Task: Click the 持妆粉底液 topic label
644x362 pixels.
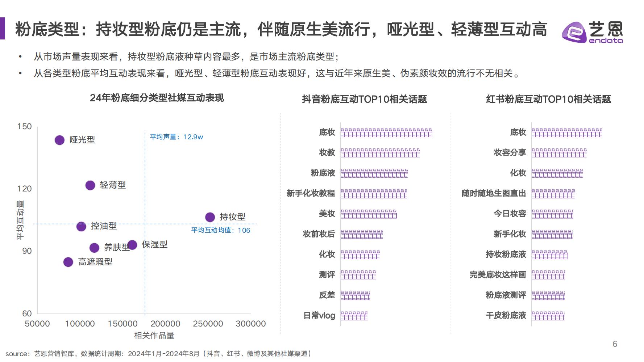Action: pyautogui.click(x=506, y=254)
